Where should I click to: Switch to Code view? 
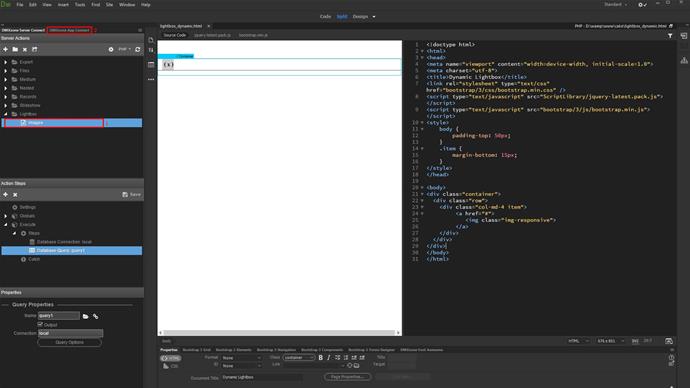(x=325, y=16)
